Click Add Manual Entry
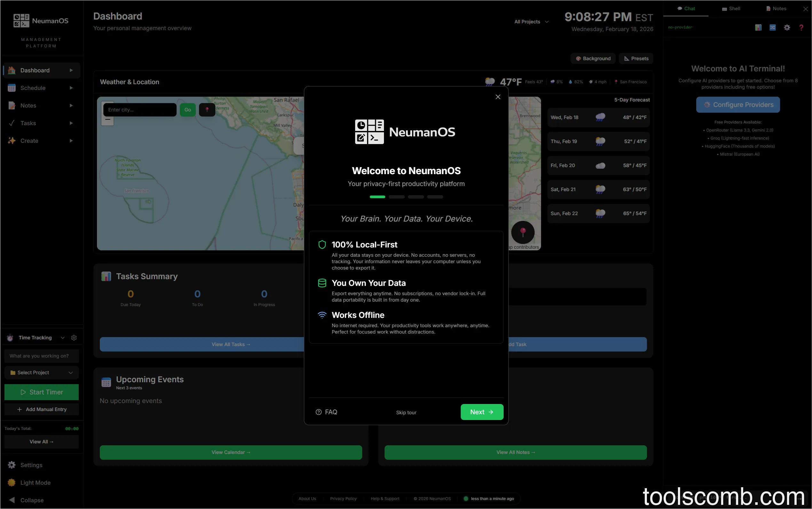Screen dimensions: 812x509 coord(41,409)
